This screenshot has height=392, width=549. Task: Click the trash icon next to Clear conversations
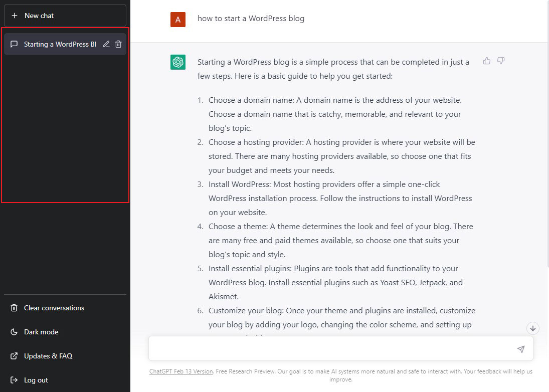(x=14, y=308)
